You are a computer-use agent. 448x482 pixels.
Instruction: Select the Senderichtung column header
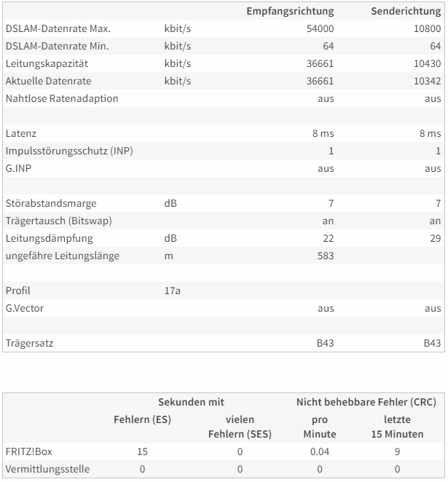pos(406,12)
